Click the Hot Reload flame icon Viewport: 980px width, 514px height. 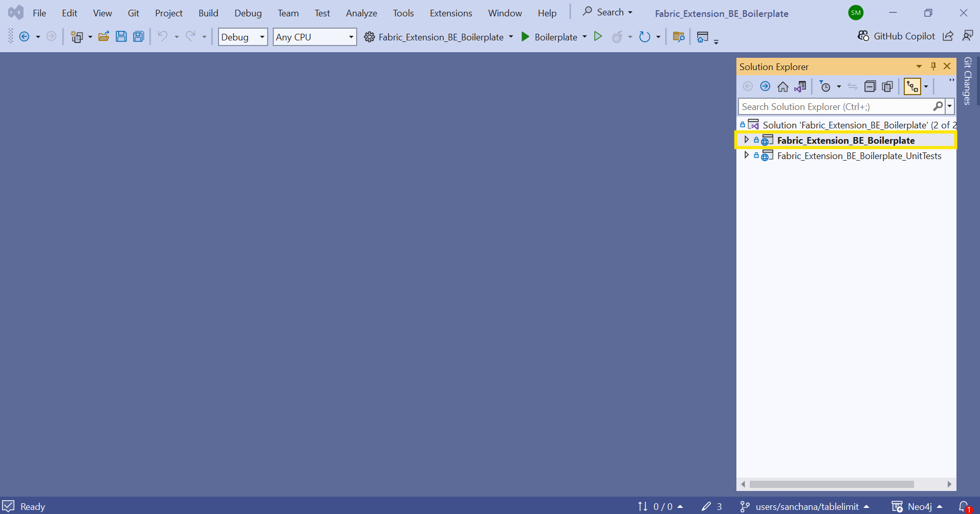click(x=618, y=36)
